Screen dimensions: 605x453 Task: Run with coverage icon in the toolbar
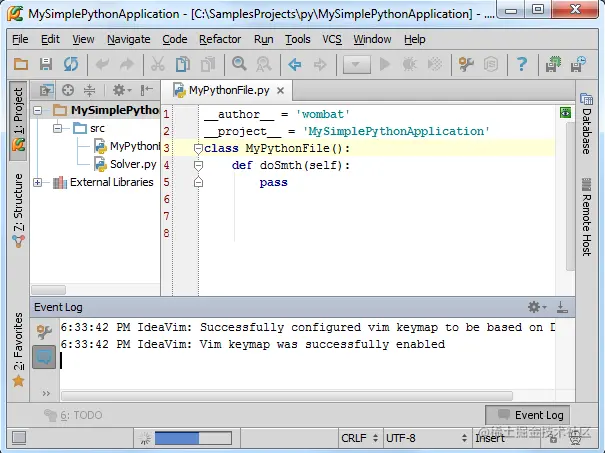pos(435,64)
